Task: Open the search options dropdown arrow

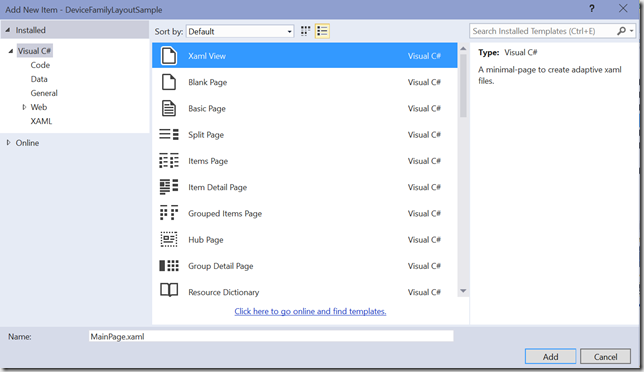Action: 632,31
